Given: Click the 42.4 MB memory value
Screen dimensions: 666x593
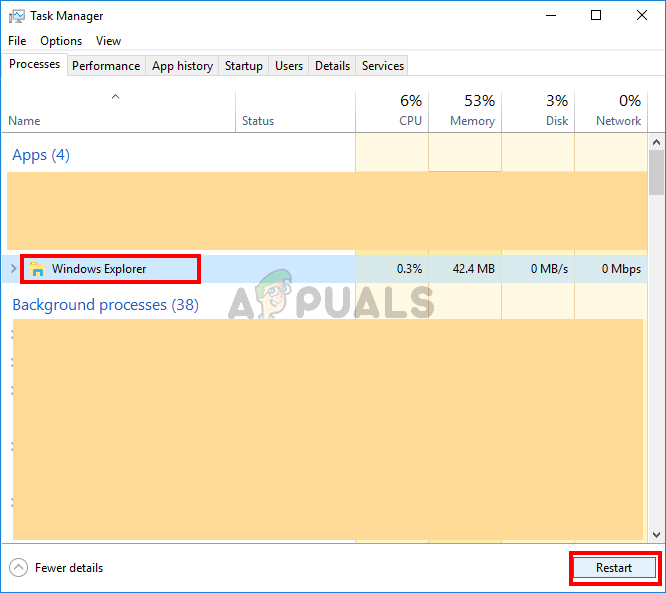Looking at the screenshot, I should [x=474, y=269].
